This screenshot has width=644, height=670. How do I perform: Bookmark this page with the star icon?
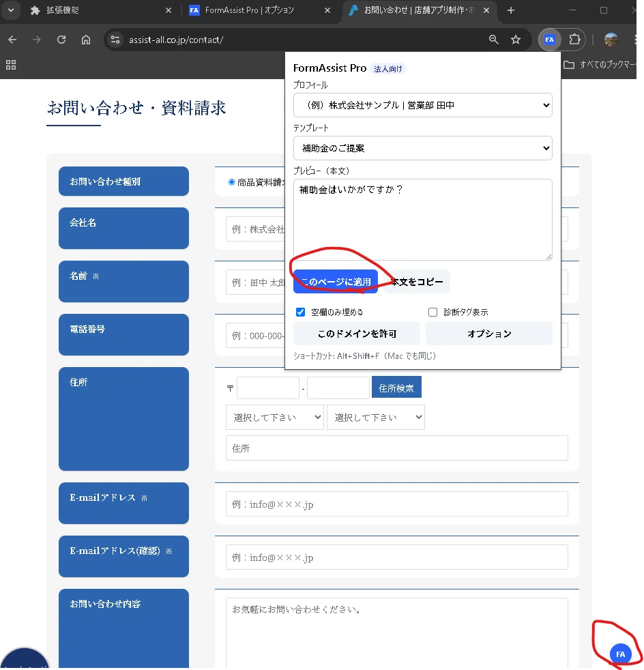click(x=515, y=40)
